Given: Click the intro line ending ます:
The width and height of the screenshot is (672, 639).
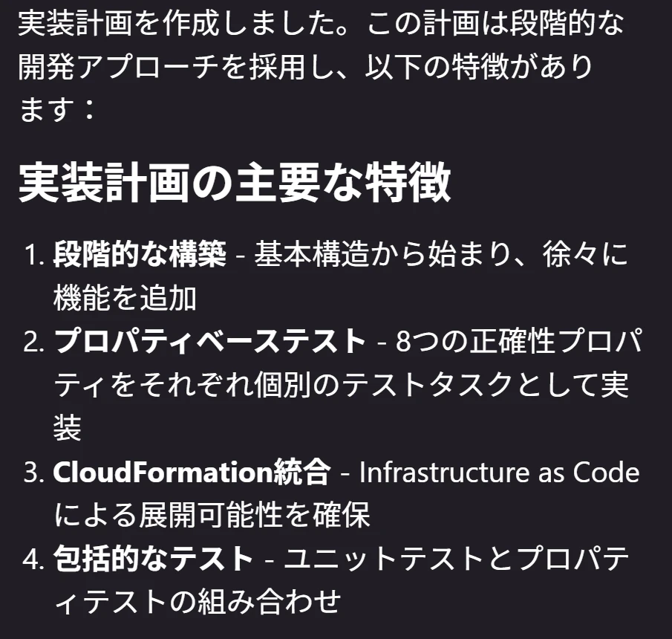Looking at the screenshot, I should 57,109.
